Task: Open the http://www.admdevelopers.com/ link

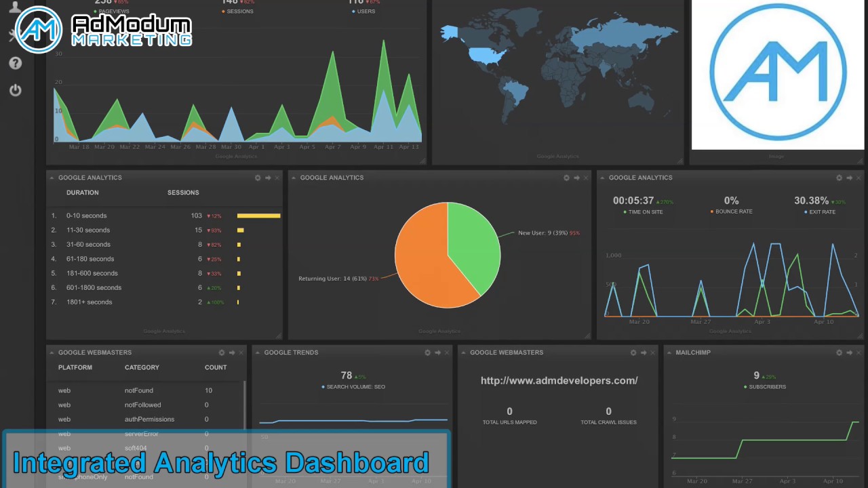Action: coord(559,381)
